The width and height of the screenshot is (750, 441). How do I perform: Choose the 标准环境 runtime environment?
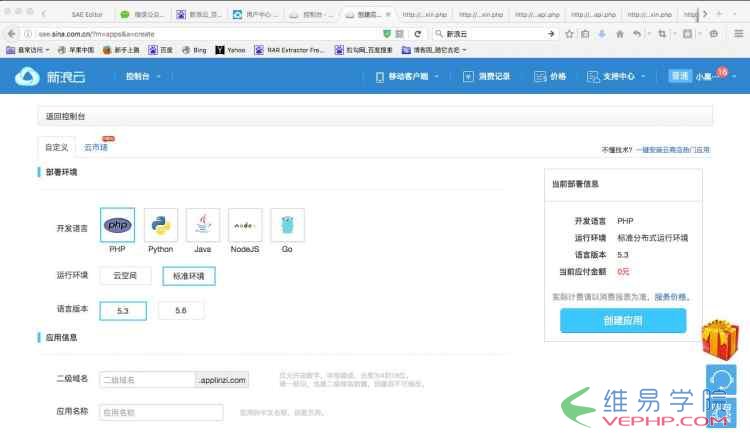pyautogui.click(x=189, y=276)
